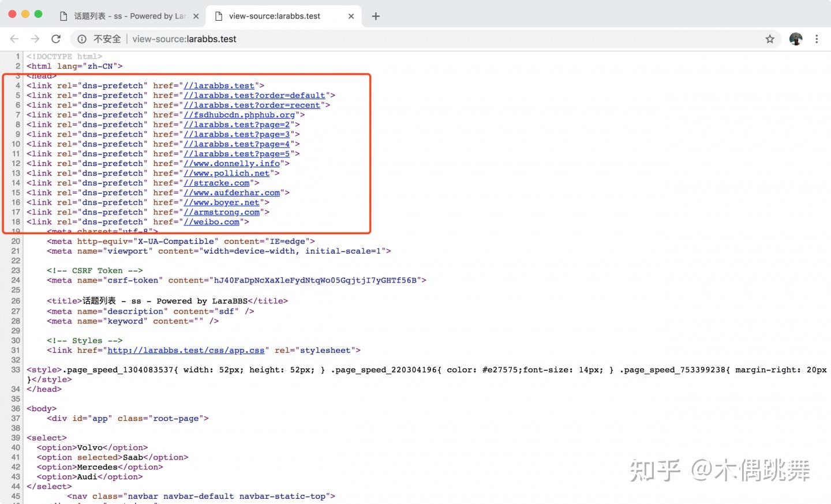The image size is (831, 504).
Task: Bookmark the page using the star icon
Action: pos(770,39)
